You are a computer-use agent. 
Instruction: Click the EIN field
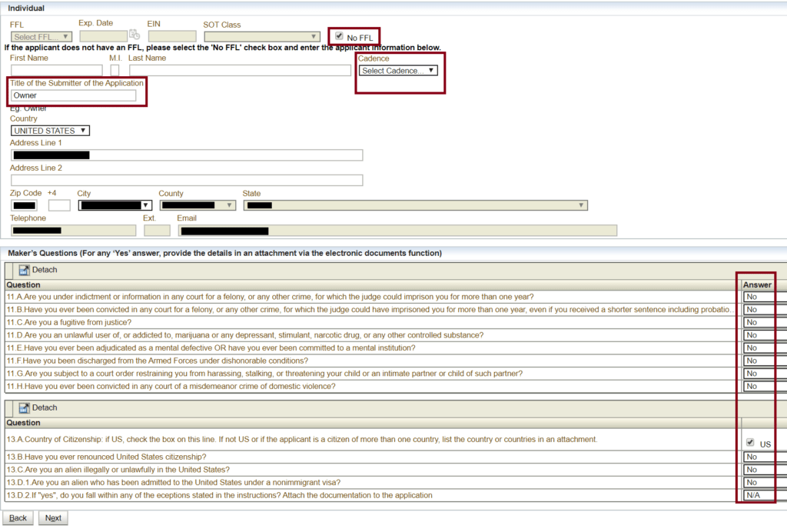coord(172,36)
